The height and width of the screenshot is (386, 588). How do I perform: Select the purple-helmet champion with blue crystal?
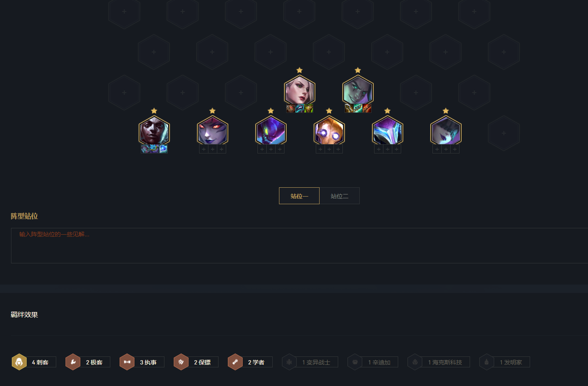point(388,131)
